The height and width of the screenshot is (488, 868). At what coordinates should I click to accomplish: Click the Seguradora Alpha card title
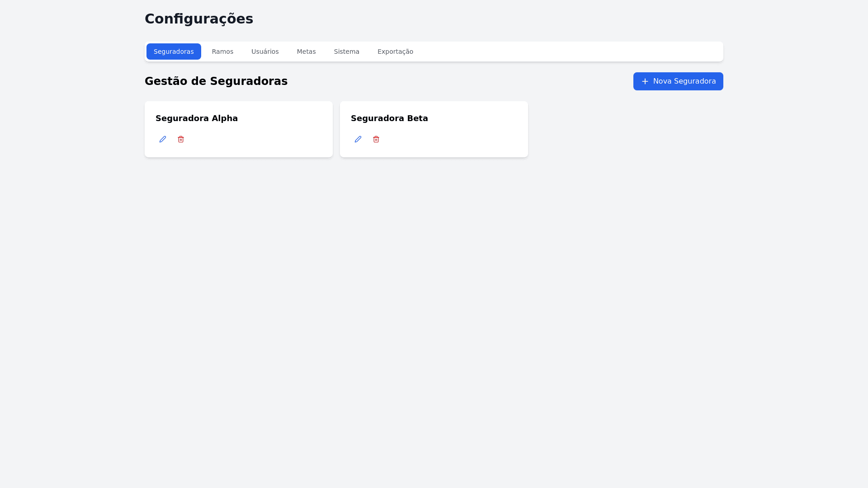197,118
